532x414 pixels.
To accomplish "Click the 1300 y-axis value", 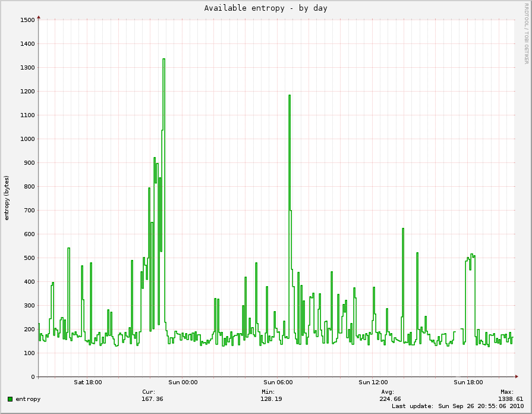I will [x=27, y=68].
